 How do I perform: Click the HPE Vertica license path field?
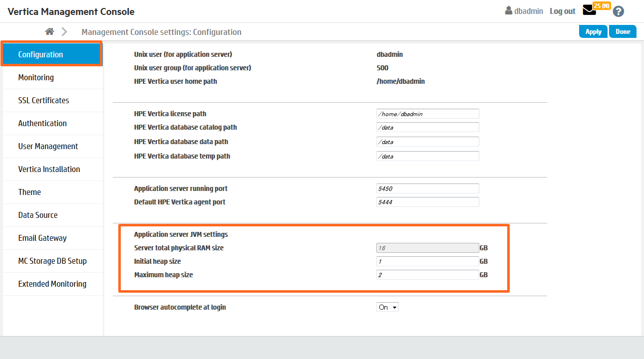tap(427, 114)
